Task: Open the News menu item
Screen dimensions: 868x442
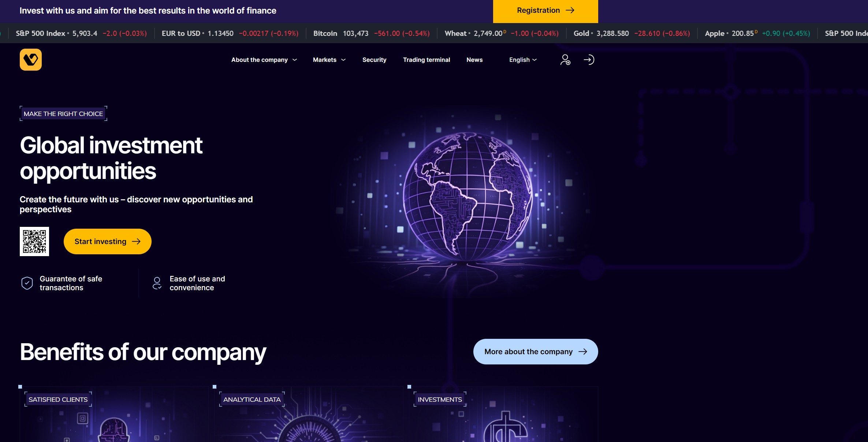Action: (x=474, y=60)
